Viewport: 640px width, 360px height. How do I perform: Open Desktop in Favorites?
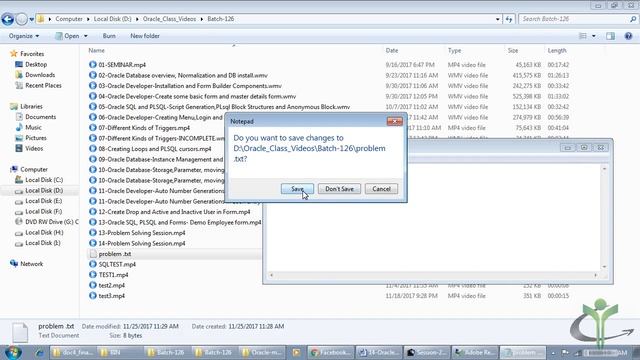coord(36,64)
